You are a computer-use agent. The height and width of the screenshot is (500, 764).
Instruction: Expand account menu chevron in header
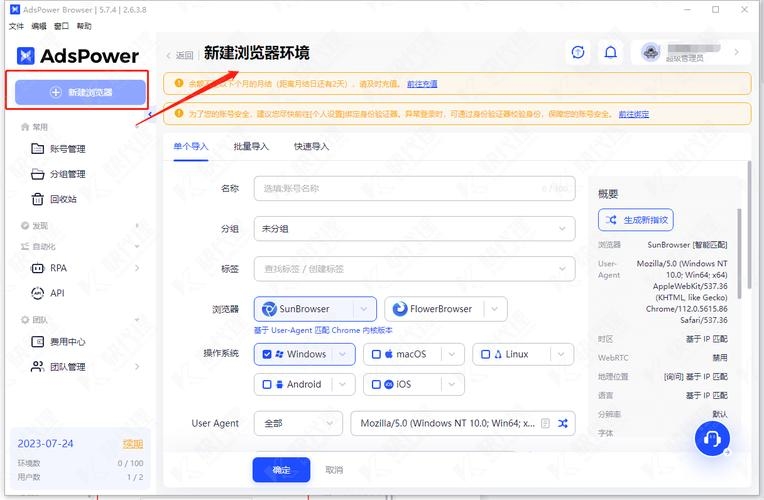(x=736, y=52)
